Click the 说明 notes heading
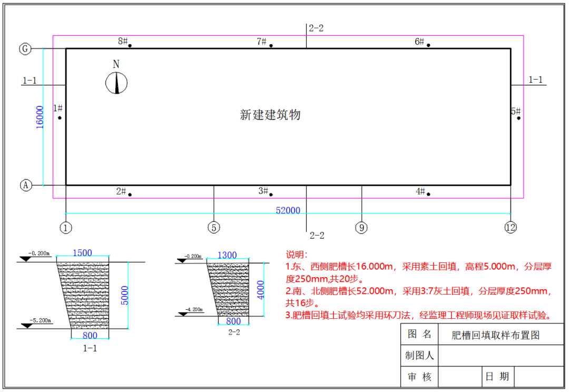The height and width of the screenshot is (392, 569). tap(297, 254)
